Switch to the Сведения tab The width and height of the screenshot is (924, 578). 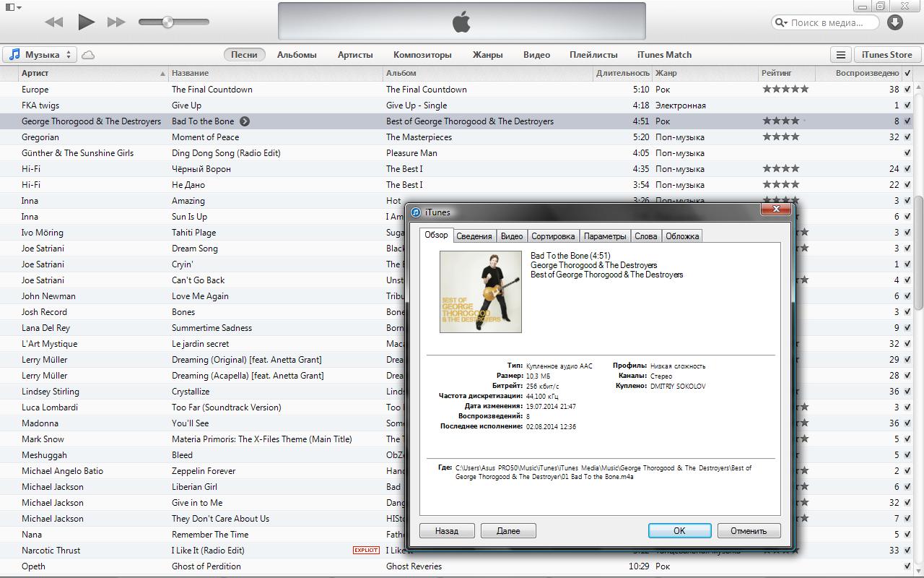[x=474, y=236]
